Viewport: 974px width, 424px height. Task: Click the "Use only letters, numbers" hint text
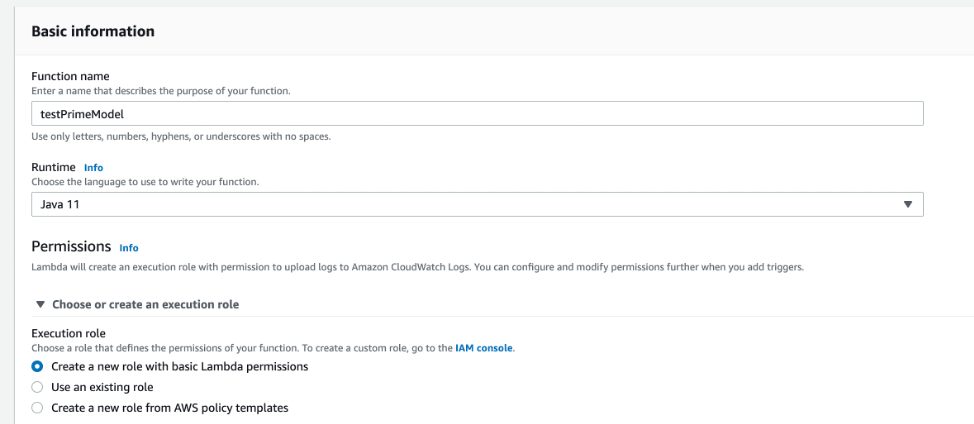pos(181,136)
